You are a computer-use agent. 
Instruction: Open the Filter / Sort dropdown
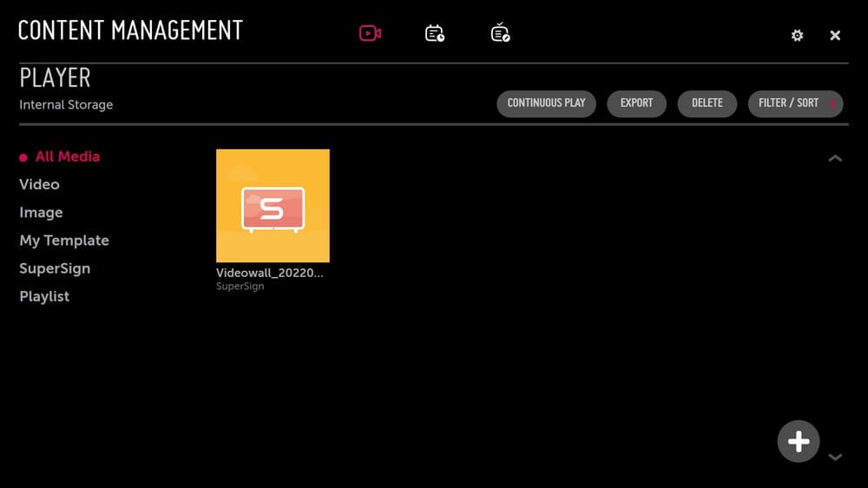795,103
